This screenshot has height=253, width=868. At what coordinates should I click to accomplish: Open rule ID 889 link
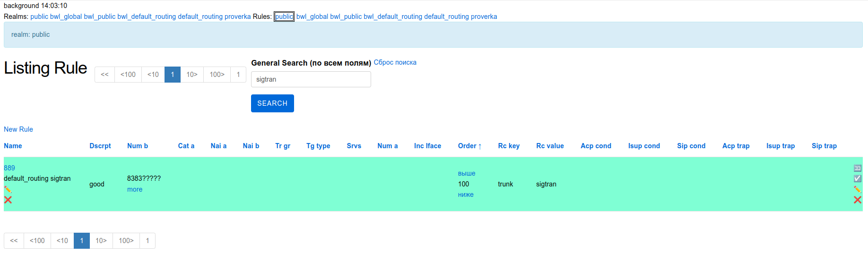click(x=9, y=168)
